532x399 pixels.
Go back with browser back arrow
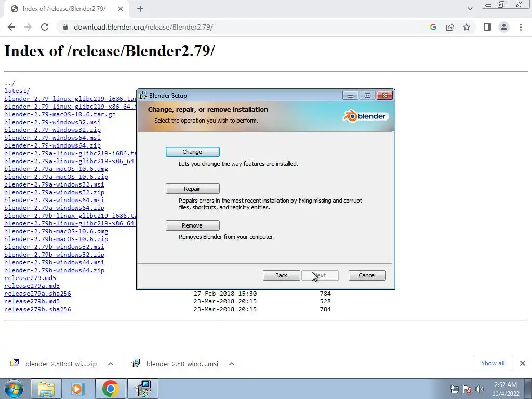11,27
